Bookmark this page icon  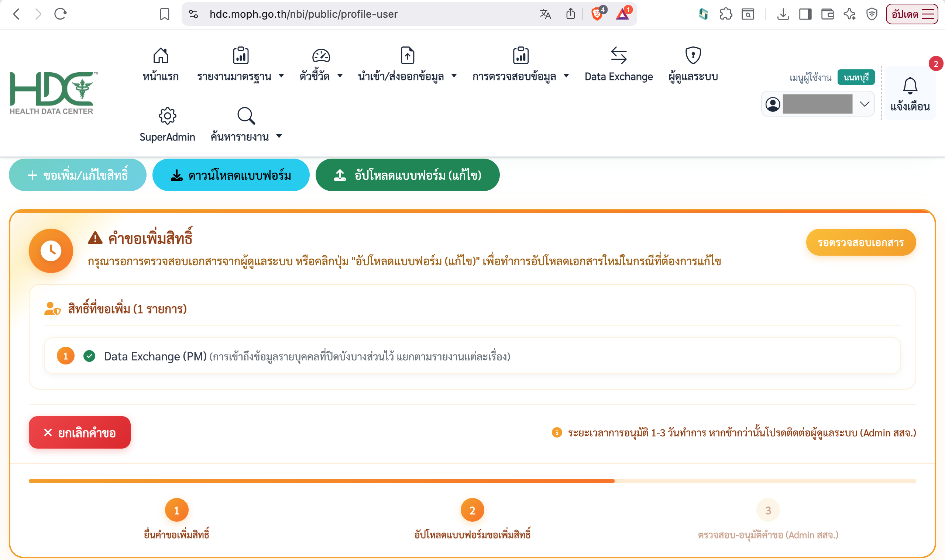coord(164,14)
